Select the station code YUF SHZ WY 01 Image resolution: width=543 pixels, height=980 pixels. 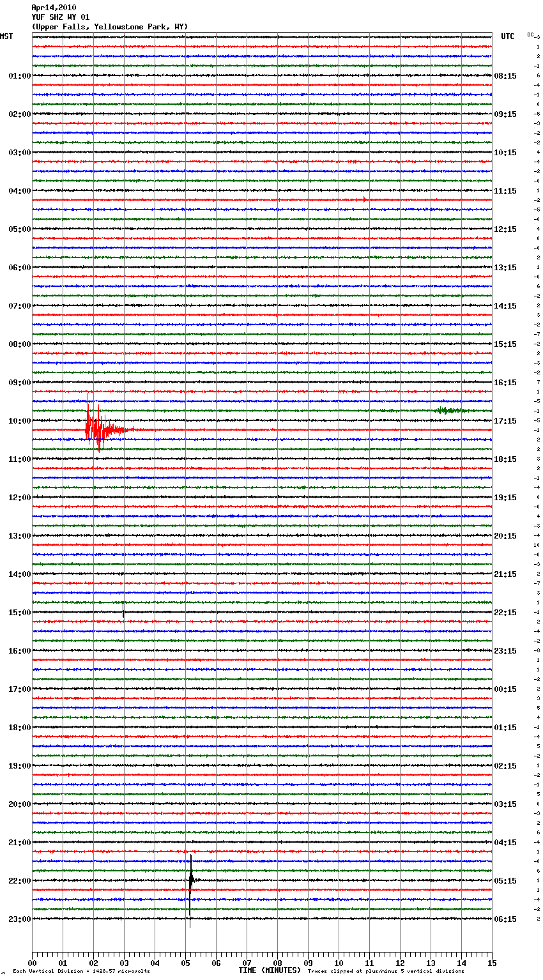61,17
